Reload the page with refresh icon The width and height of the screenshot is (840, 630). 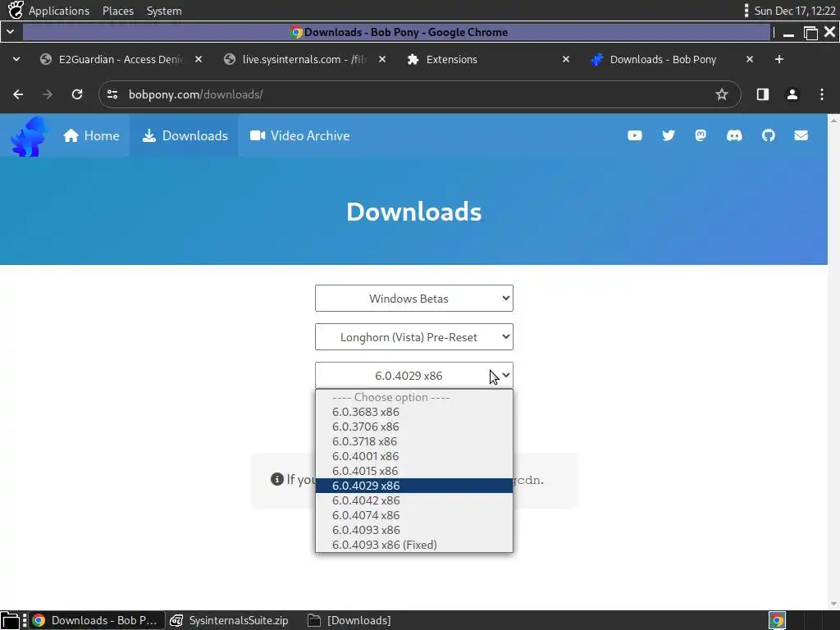77,94
